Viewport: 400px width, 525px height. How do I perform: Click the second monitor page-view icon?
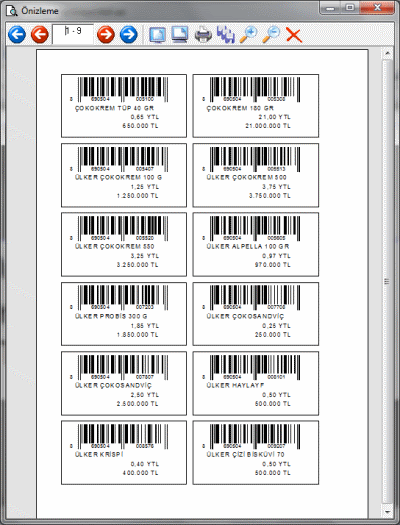tap(180, 34)
